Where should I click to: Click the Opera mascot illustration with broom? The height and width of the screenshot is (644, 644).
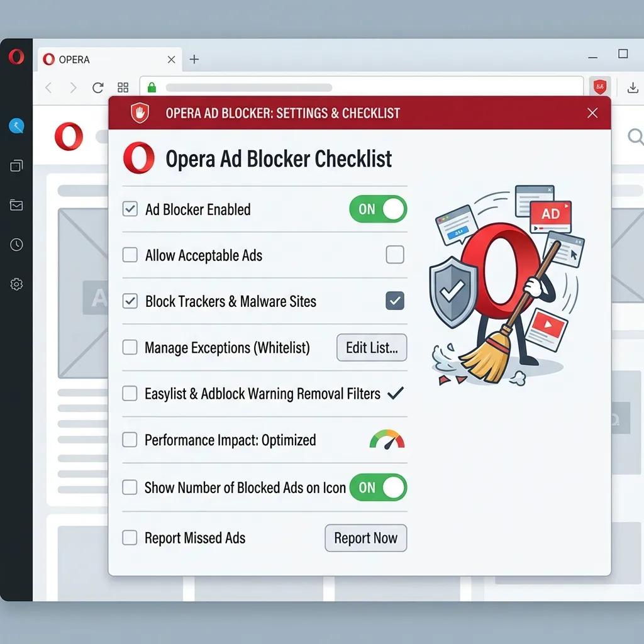[x=508, y=286]
